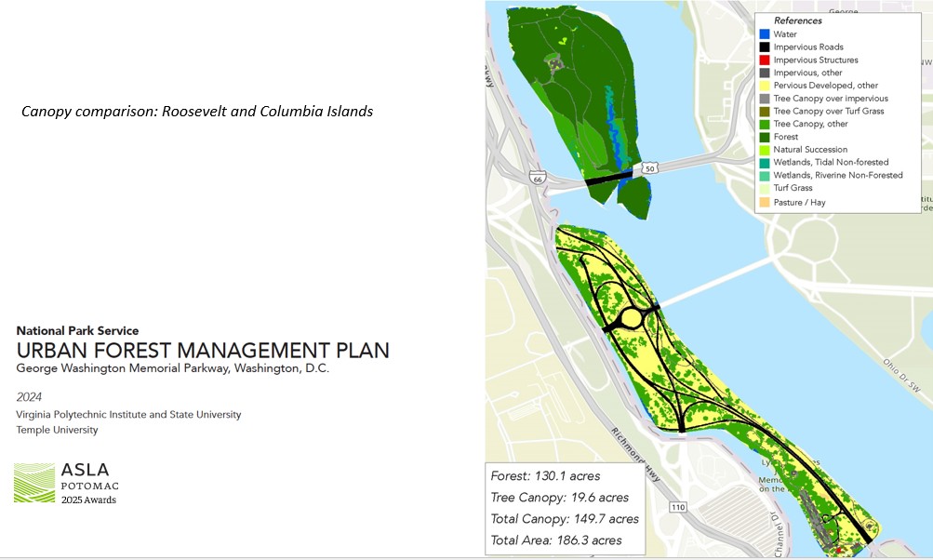Select the 'Natural Succession' legend label
The height and width of the screenshot is (560, 933).
coord(810,150)
